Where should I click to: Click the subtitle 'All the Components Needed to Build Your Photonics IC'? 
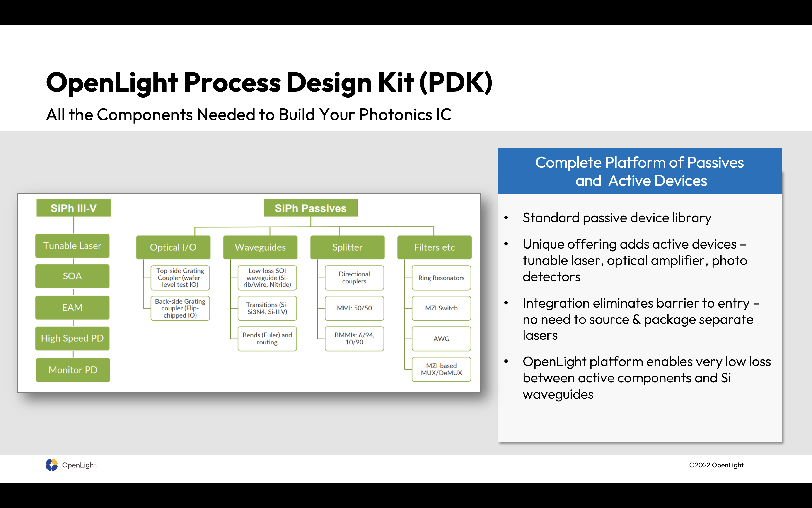coord(249,115)
